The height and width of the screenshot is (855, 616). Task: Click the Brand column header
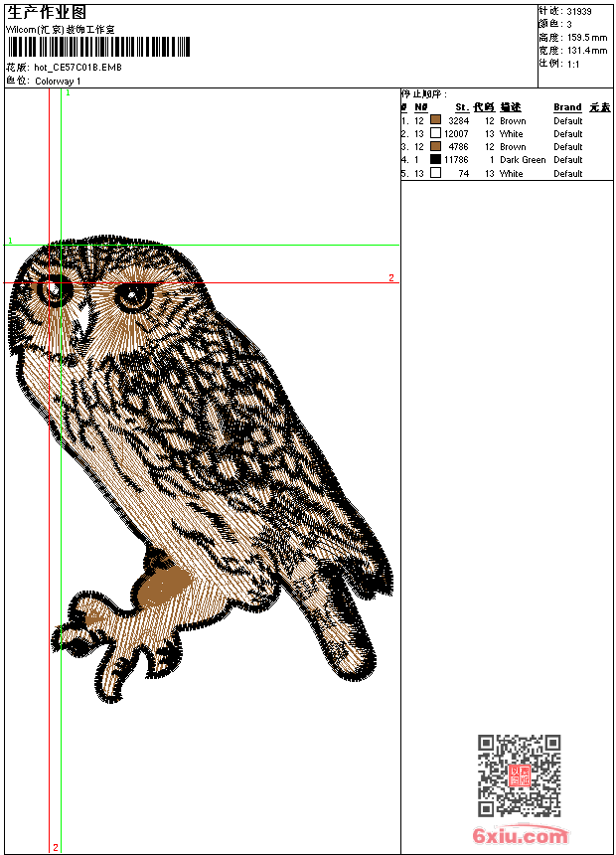(x=567, y=107)
